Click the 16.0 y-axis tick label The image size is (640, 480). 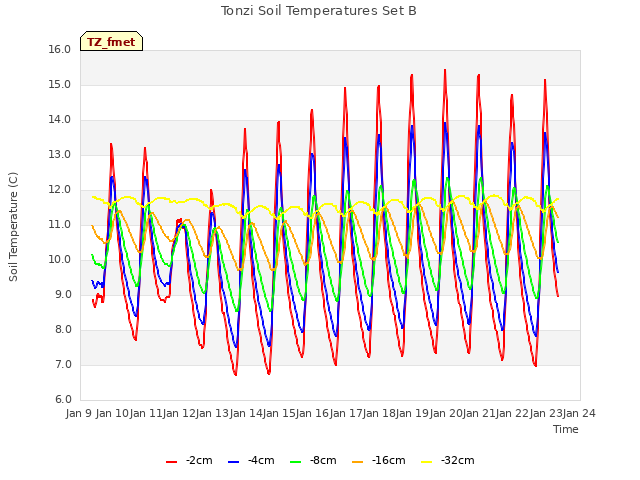point(60,49)
